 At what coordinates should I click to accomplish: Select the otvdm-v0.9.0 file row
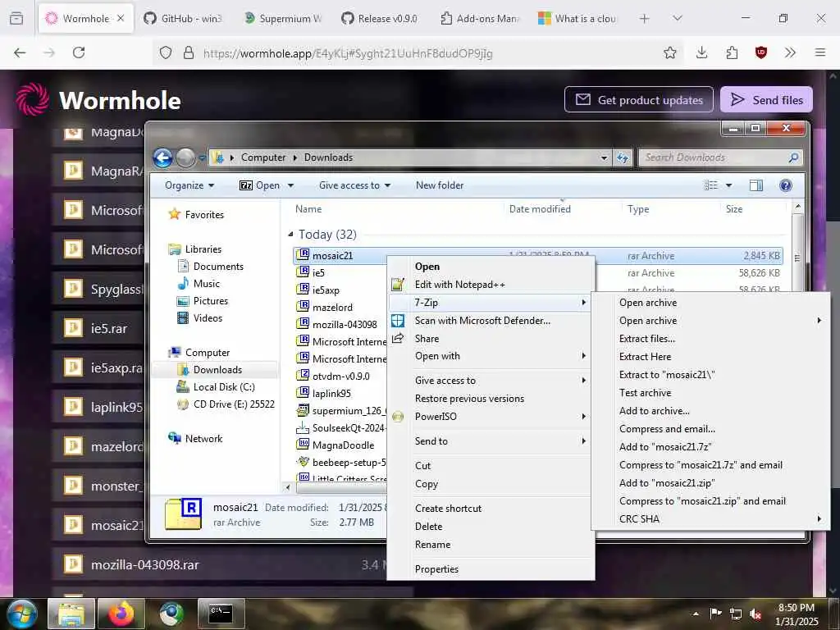pos(340,376)
